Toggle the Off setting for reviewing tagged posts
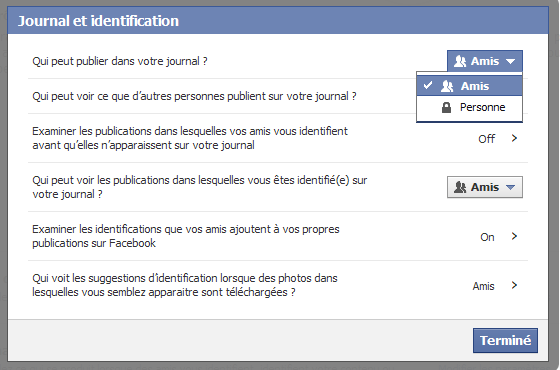 tap(486, 139)
